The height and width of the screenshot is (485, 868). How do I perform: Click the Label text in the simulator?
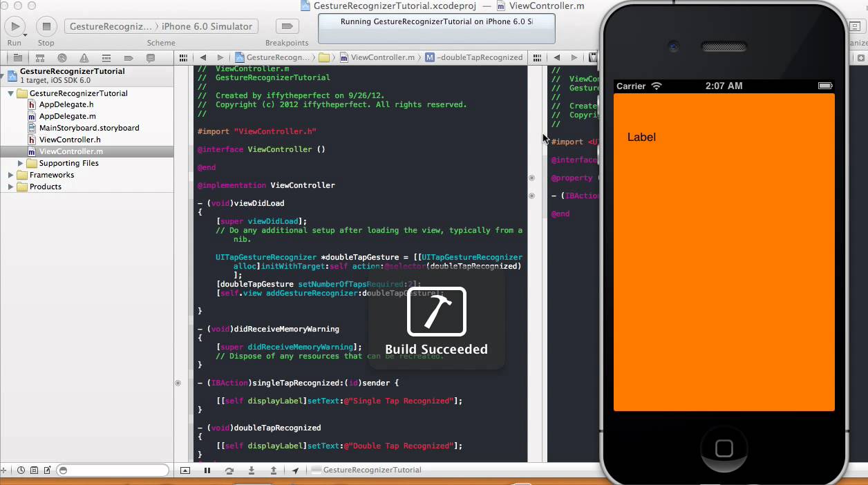click(641, 137)
